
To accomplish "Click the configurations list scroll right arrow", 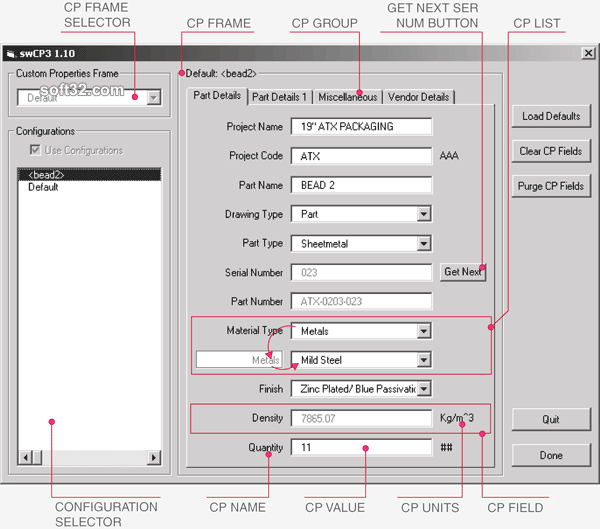I will coord(154,458).
